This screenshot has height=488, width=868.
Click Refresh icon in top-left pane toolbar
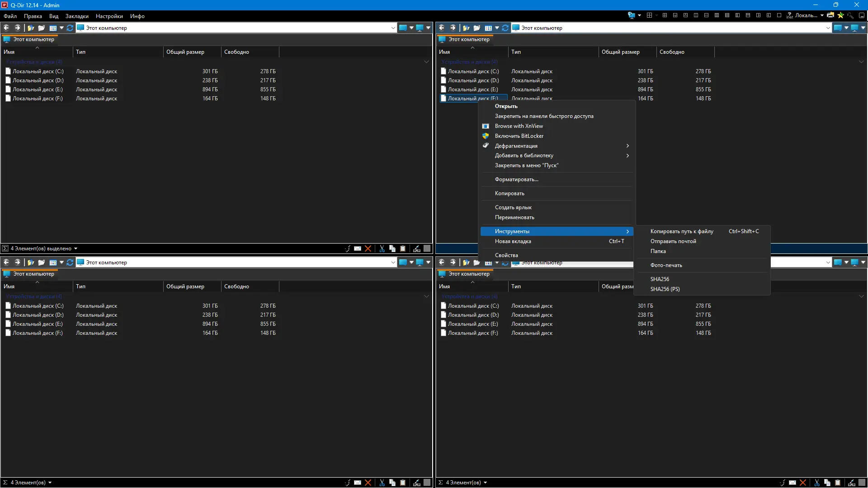(70, 28)
